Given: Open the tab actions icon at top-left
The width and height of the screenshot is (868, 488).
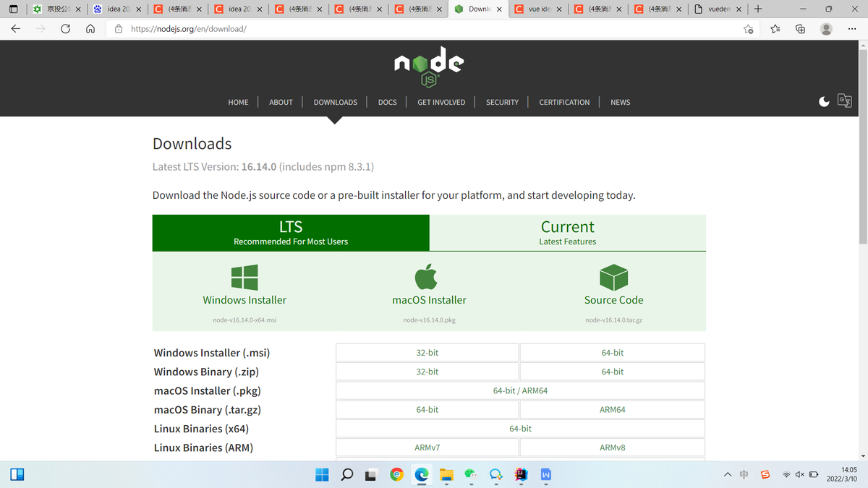Looking at the screenshot, I should tap(13, 9).
